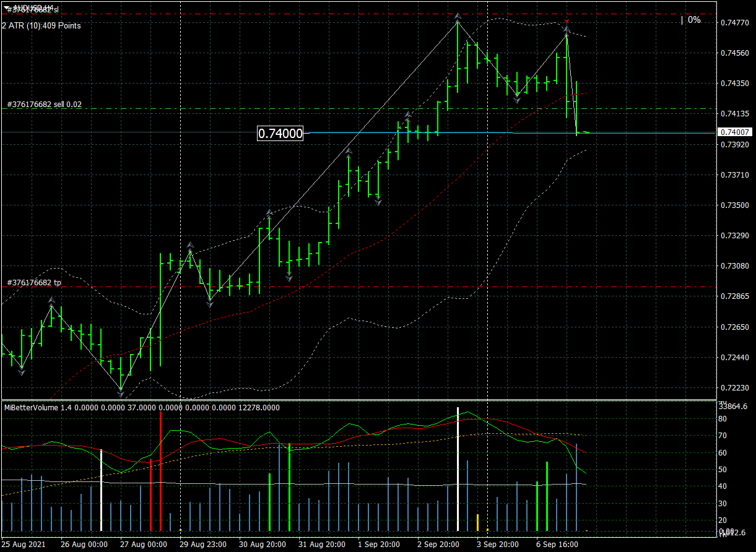Click the tallest red volume bar
Image resolution: width=756 pixels, height=552 pixels.
pos(160,472)
